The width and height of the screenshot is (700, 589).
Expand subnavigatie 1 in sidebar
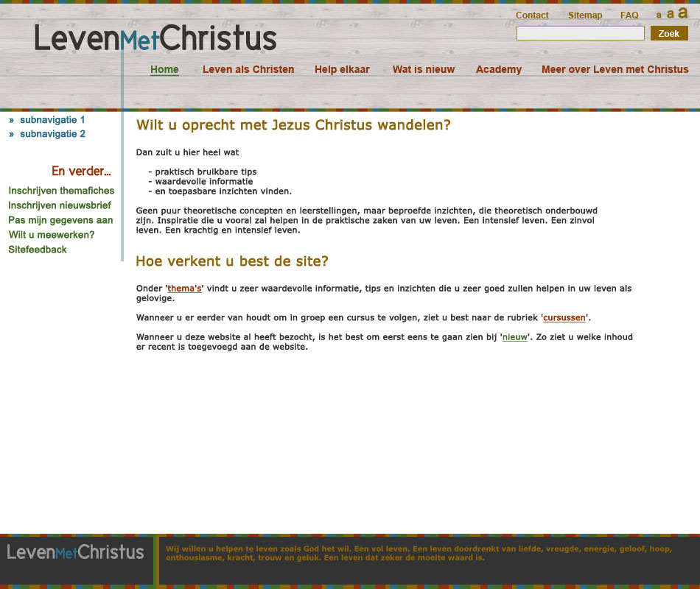(52, 119)
